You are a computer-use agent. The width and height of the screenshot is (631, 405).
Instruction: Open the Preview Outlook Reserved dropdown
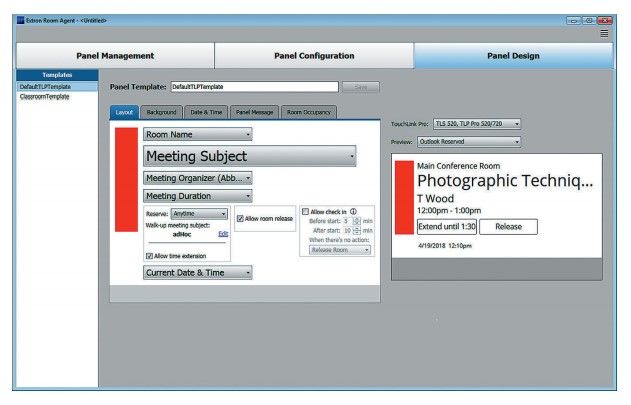pos(469,142)
